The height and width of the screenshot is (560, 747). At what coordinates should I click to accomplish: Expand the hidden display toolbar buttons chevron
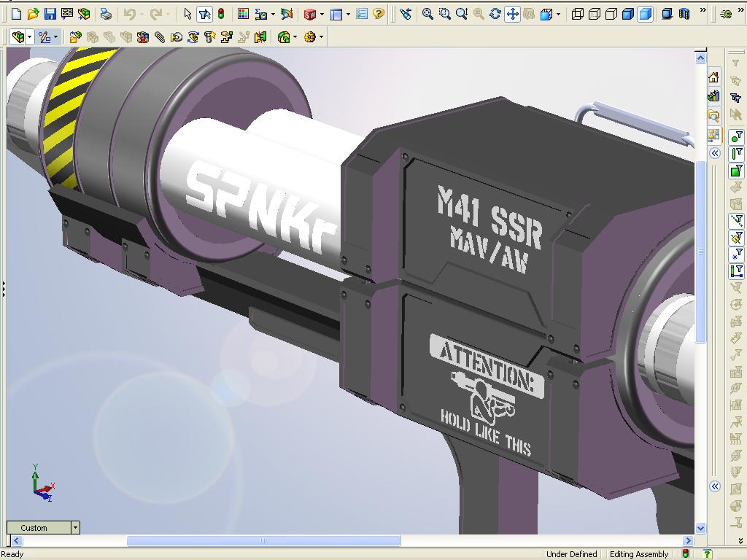(x=703, y=11)
